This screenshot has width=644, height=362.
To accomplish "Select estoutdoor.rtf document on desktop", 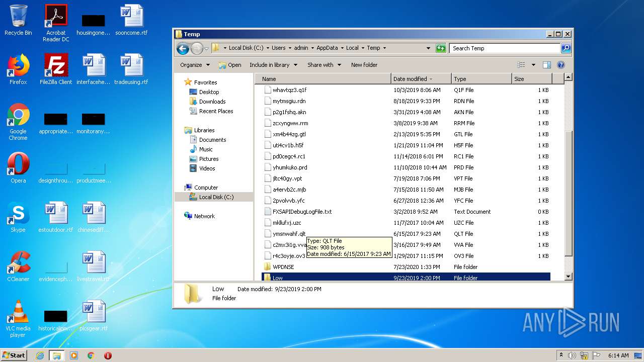I will tap(56, 217).
